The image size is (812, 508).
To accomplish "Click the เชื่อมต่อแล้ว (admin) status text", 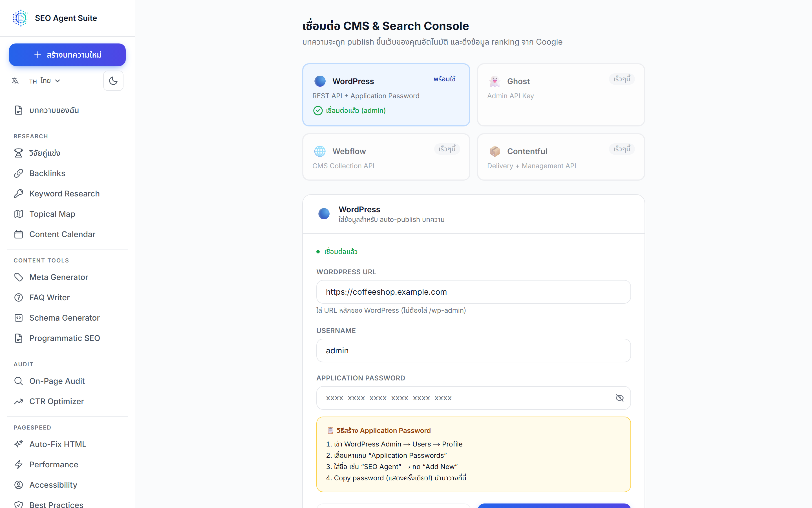I will click(x=356, y=111).
